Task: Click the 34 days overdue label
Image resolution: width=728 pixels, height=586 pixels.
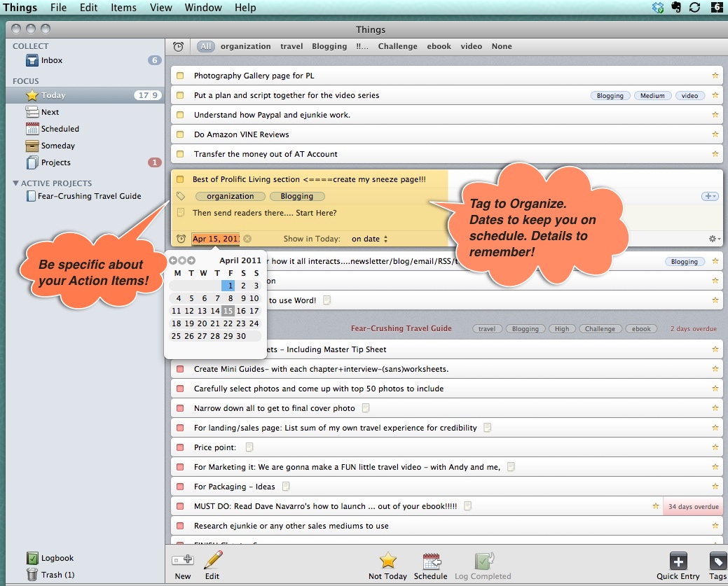Action: click(x=693, y=506)
